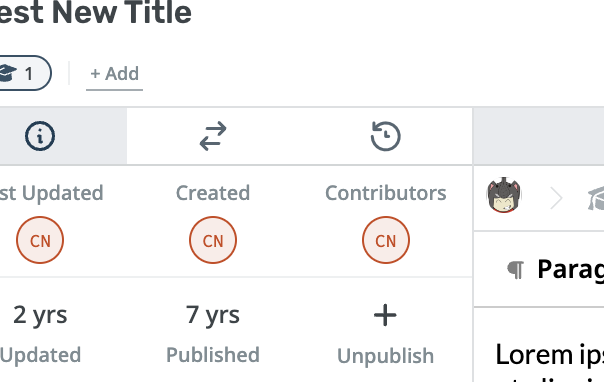604x382 pixels.
Task: Expand the breadcrumb chevron after avatar
Action: (x=556, y=198)
